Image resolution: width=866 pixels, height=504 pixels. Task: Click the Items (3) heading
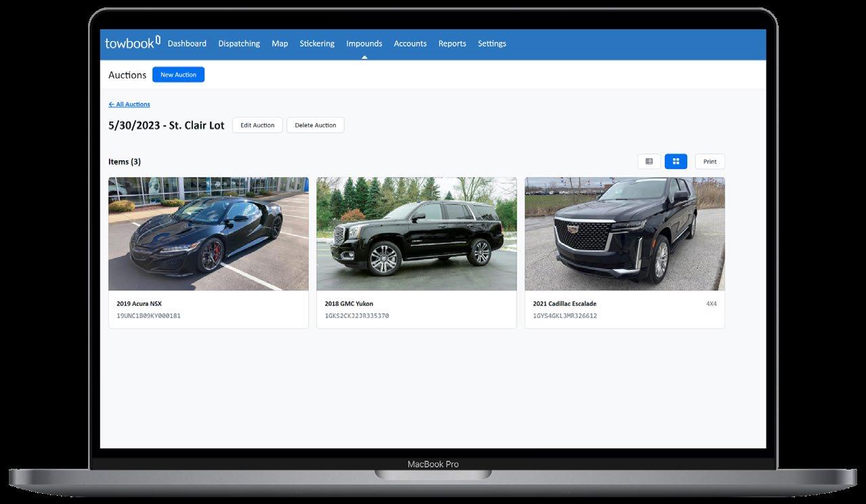click(x=125, y=162)
